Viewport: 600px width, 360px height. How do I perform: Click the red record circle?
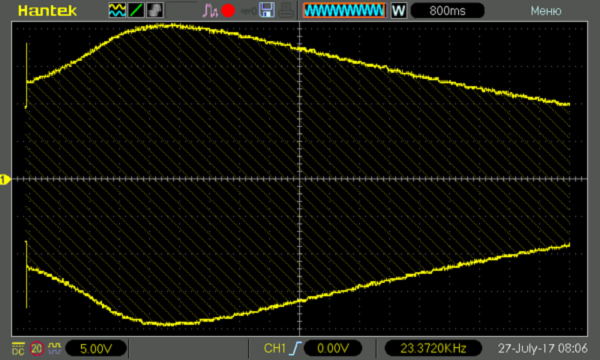click(228, 10)
